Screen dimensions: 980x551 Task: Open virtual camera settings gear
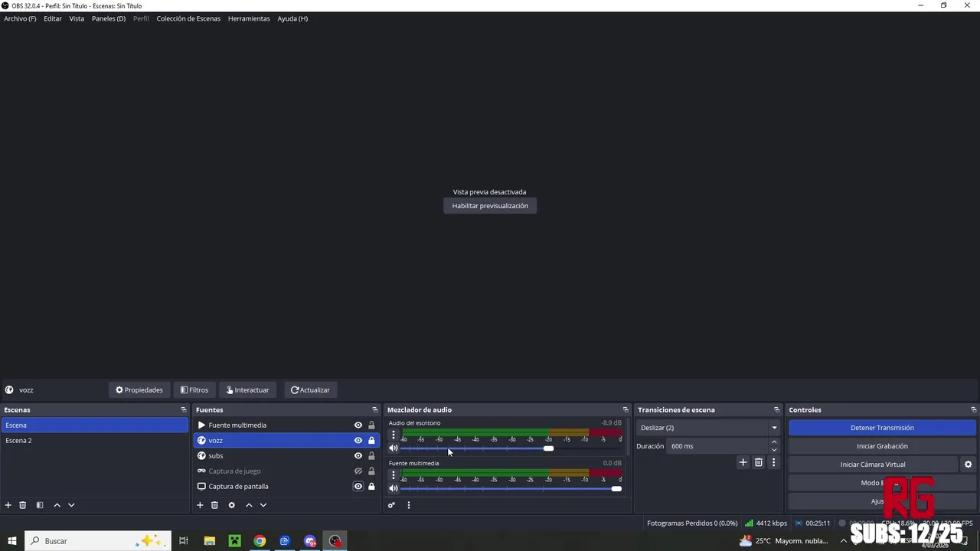click(x=968, y=465)
